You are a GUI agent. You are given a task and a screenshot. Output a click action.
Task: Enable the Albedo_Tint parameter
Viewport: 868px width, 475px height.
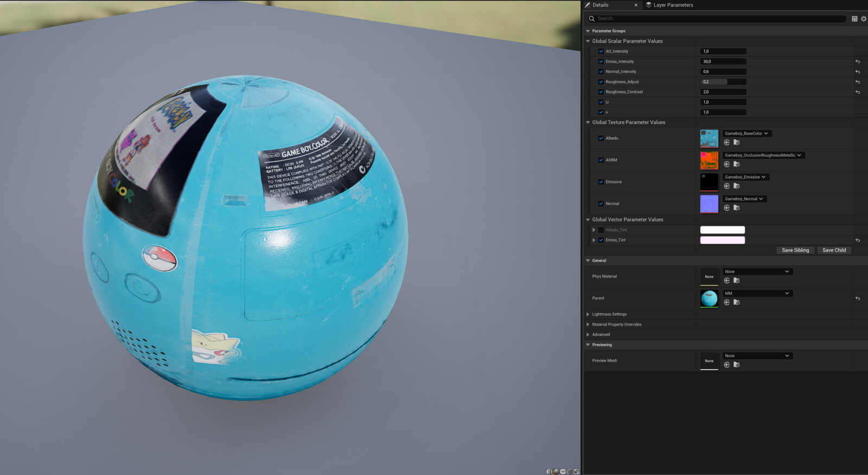tap(601, 230)
